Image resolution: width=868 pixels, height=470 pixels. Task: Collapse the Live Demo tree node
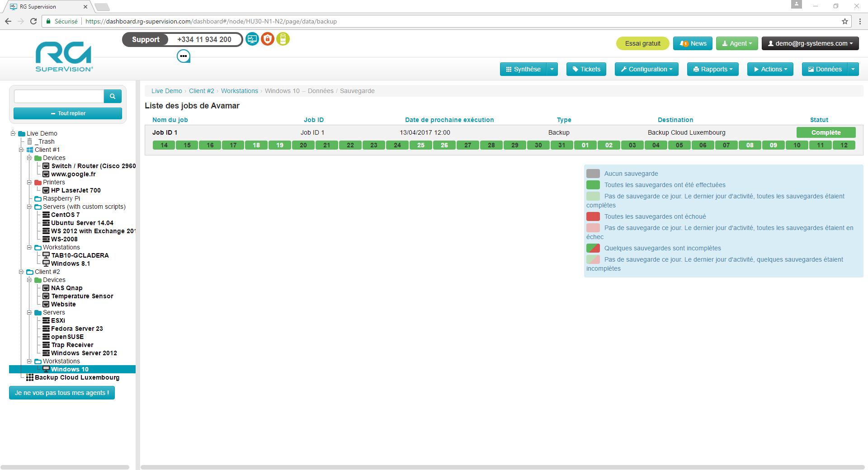click(13, 133)
